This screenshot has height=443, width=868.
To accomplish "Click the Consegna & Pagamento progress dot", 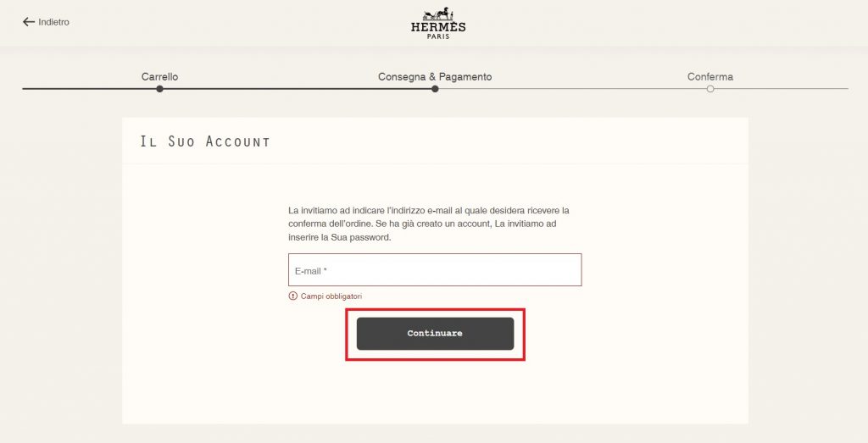I will click(435, 89).
